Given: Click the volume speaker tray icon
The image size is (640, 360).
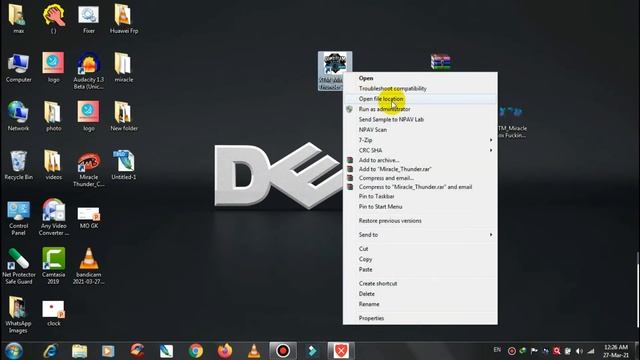Looking at the screenshot, I should [579, 351].
